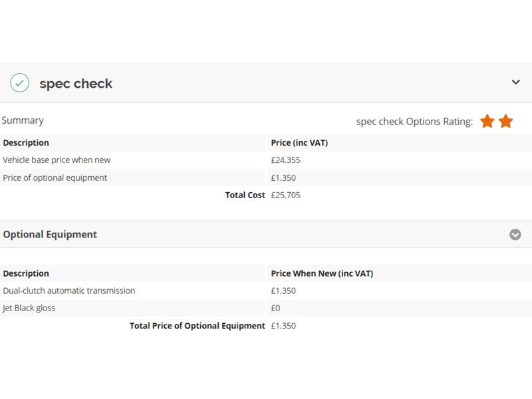Click the Dual-clutch automatic transmission entry
The height and width of the screenshot is (399, 532).
69,291
